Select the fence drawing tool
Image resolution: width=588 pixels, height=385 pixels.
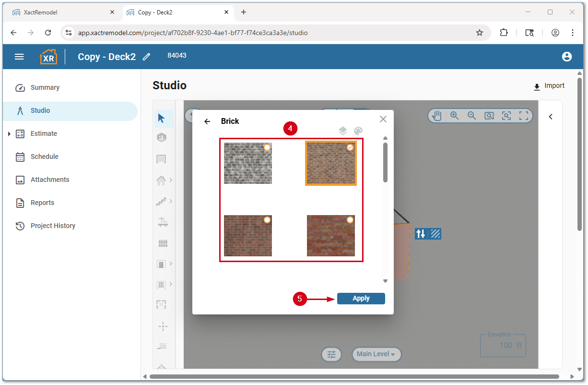pyautogui.click(x=163, y=243)
